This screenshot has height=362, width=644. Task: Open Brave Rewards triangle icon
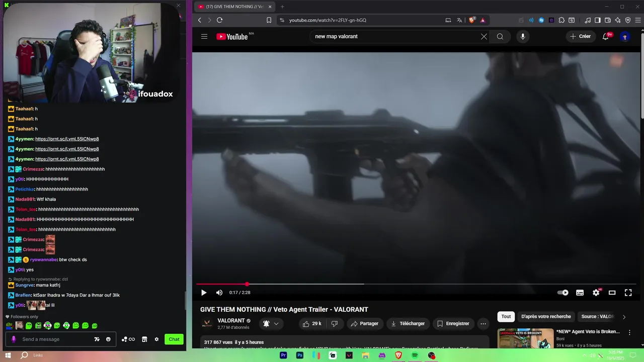click(x=483, y=20)
